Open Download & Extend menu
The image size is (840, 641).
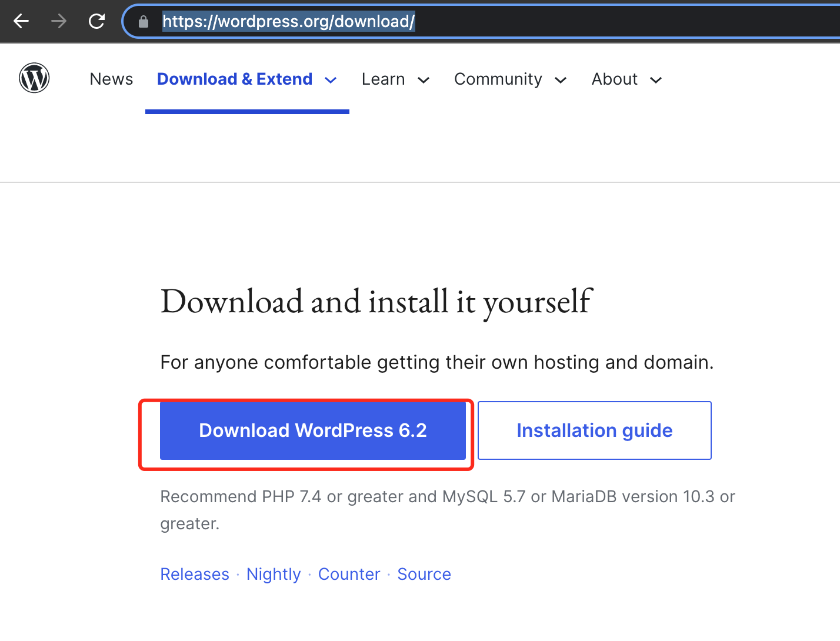(x=235, y=79)
